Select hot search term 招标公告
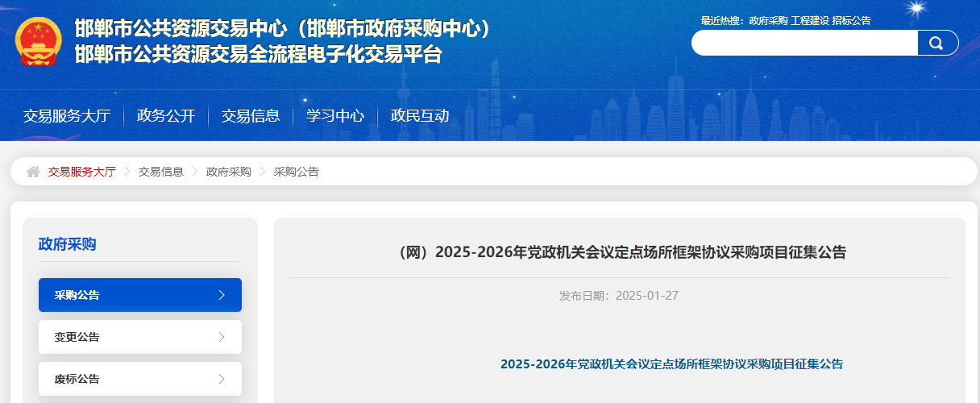This screenshot has width=980, height=403. [x=852, y=21]
